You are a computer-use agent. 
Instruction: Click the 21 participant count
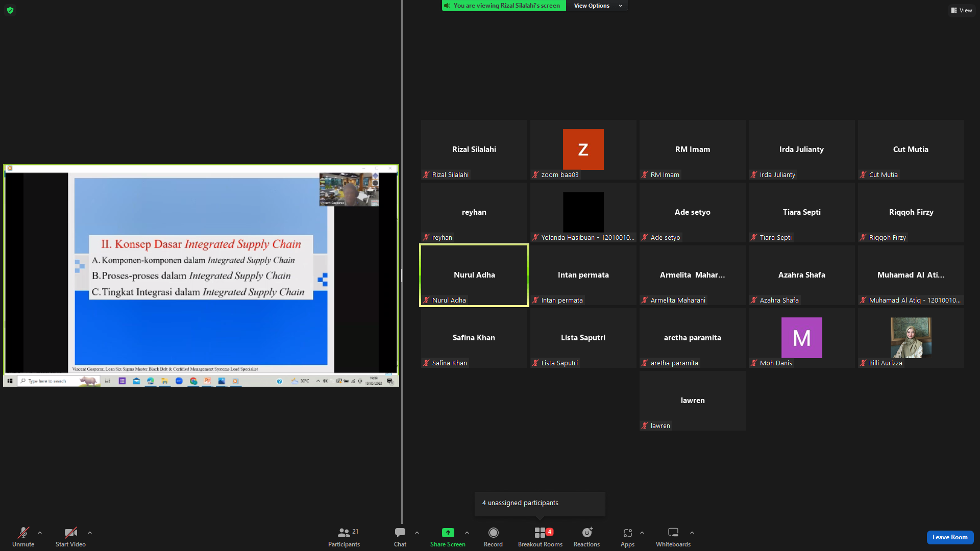(355, 531)
